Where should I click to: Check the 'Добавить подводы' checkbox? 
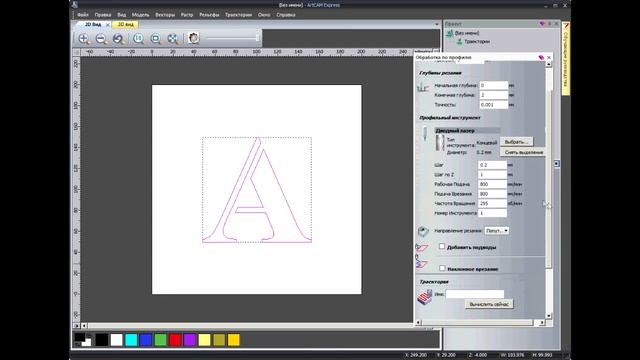442,247
